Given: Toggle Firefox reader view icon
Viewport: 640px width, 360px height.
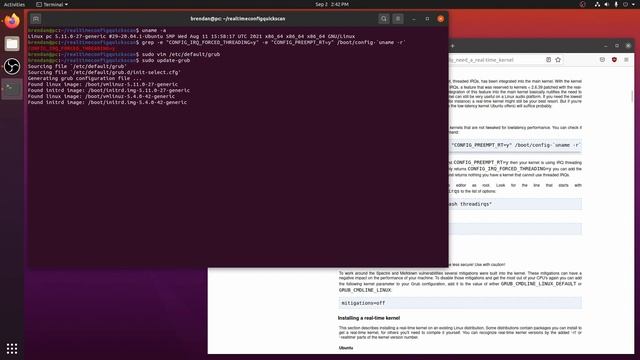Looking at the screenshot, I should point(548,60).
